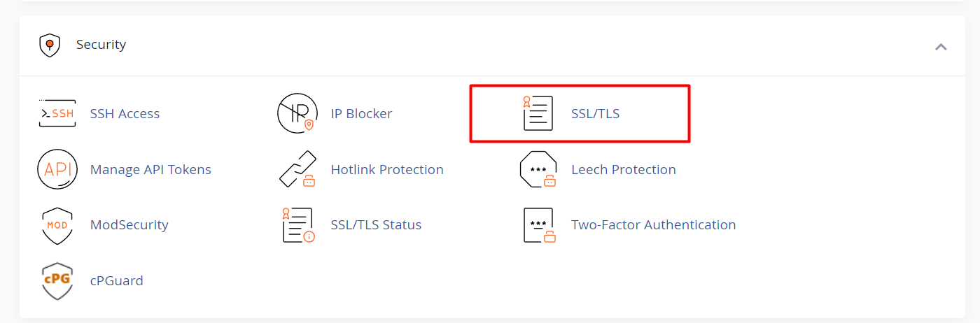The height and width of the screenshot is (323, 980).
Task: Open the Two-Factor Authentication link
Action: coord(653,225)
